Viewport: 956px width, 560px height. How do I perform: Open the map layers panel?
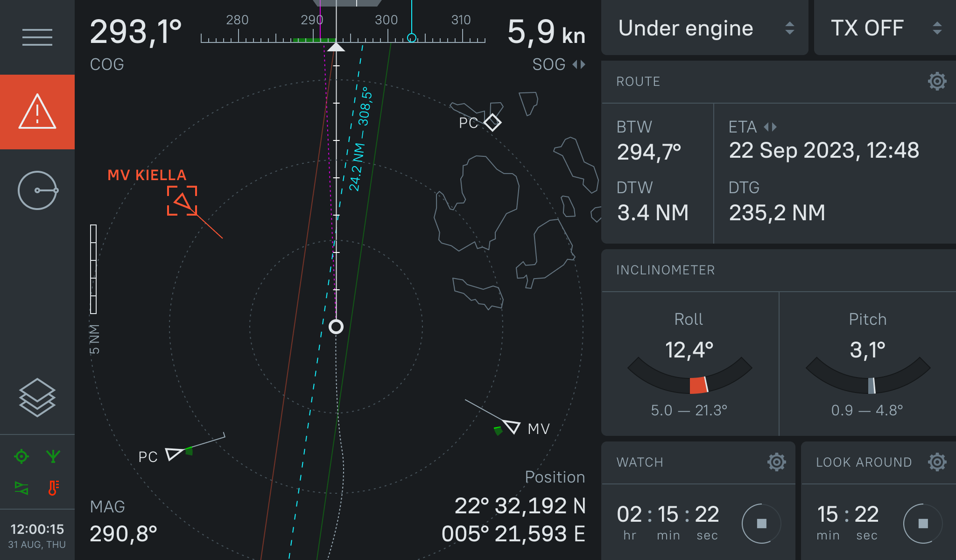tap(37, 398)
